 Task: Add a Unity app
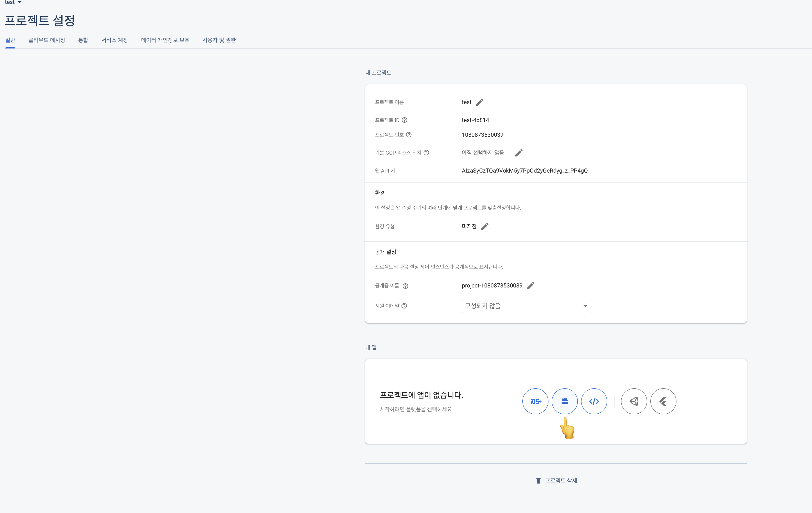click(634, 401)
